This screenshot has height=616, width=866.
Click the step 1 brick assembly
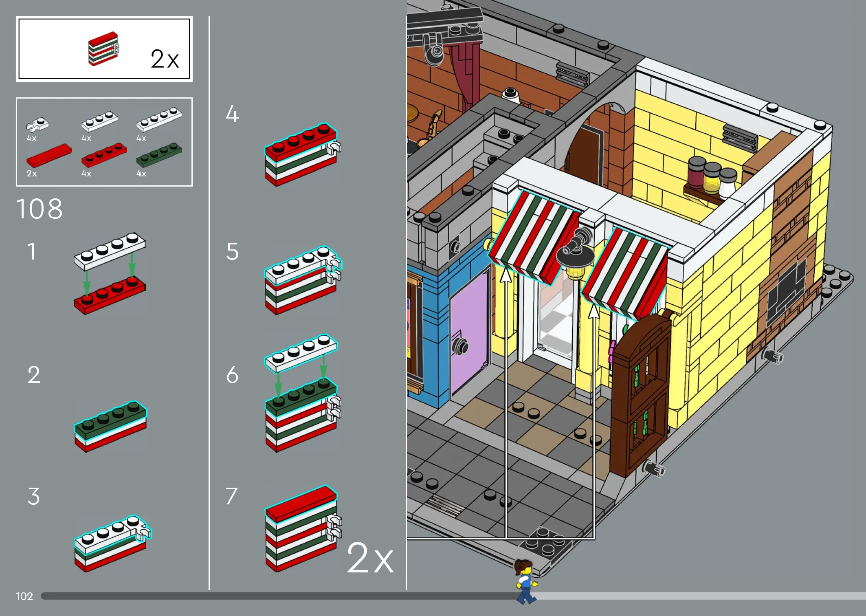pyautogui.click(x=110, y=273)
